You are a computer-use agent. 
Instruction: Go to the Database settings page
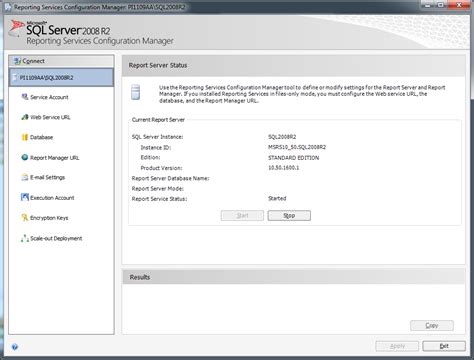[41, 137]
